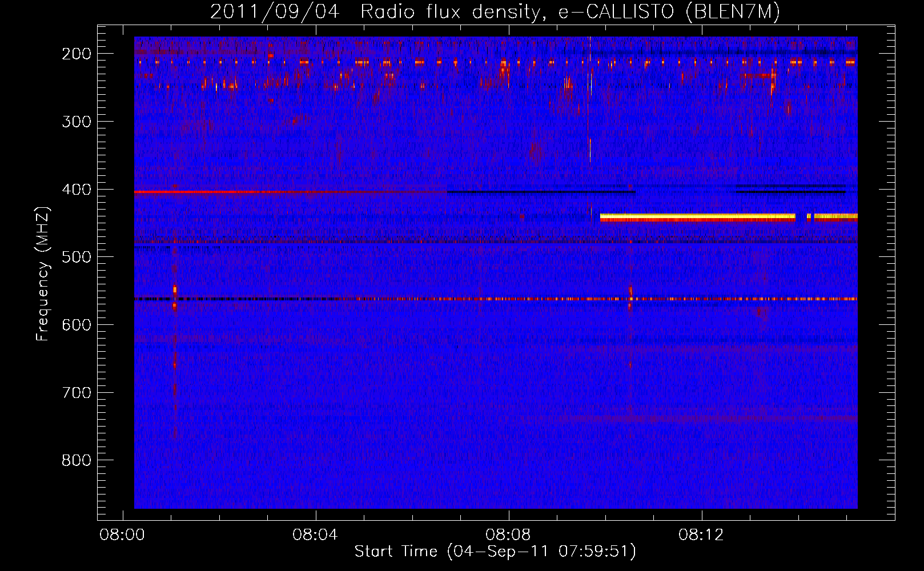
Task: Click the 200 frequency tick label
Action: click(77, 54)
